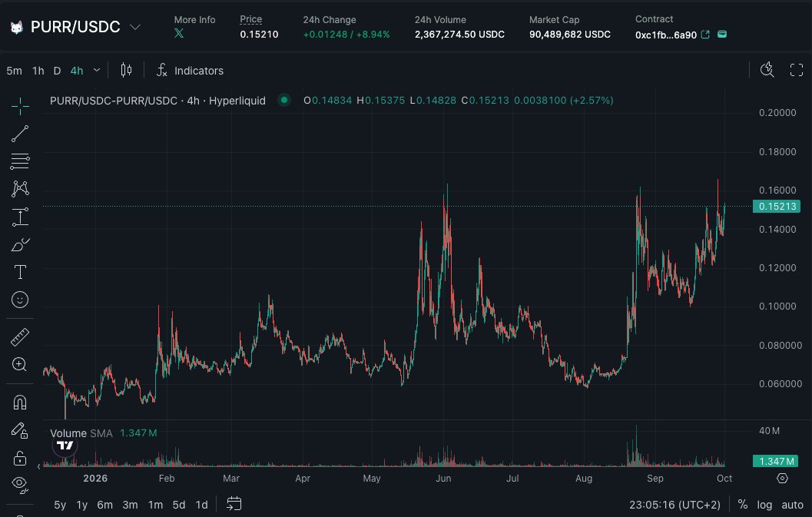Set date range to 5y
The image size is (812, 517).
tap(60, 505)
